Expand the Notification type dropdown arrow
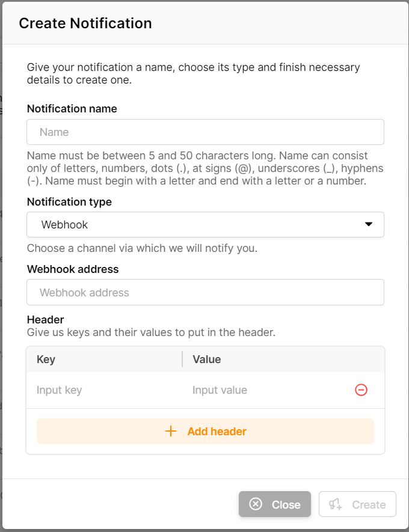Viewport: 409px width, 532px height. pos(369,225)
